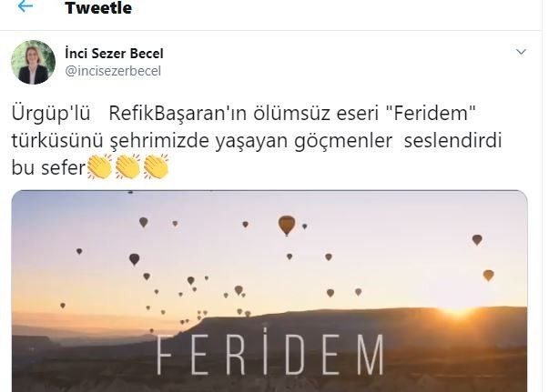This screenshot has height=392, width=549.
Task: Click the word göçmenler in the tweet
Action: (343, 142)
